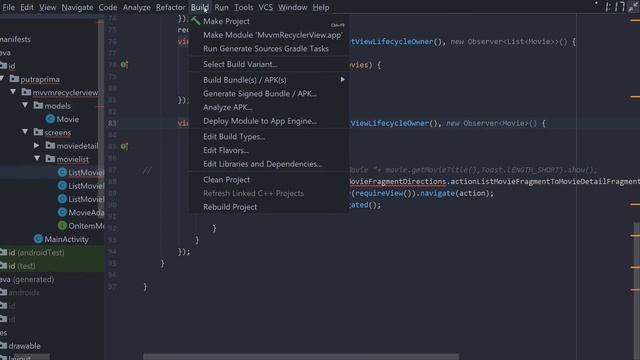
Task: Open the Run menu
Action: point(222,7)
